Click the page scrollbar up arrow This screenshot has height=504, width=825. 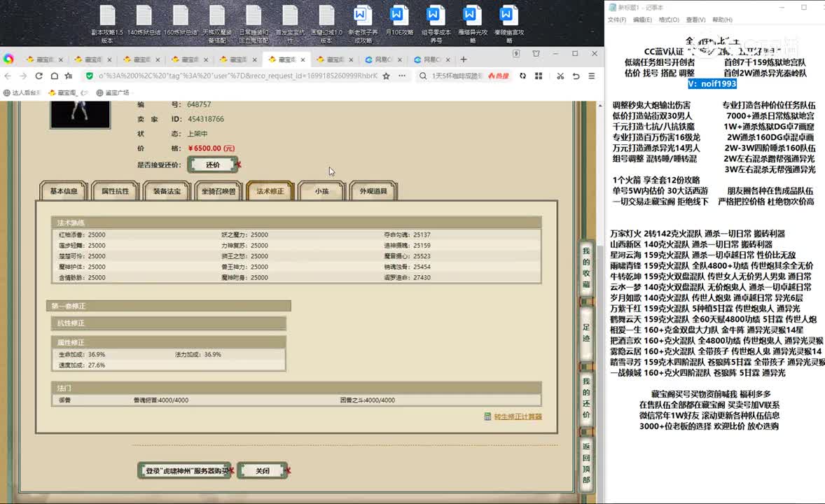599,105
